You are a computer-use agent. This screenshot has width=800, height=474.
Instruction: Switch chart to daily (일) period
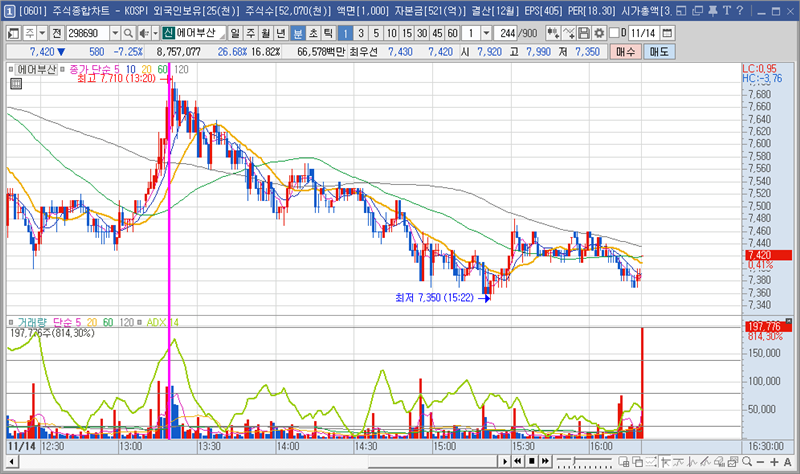(236, 33)
